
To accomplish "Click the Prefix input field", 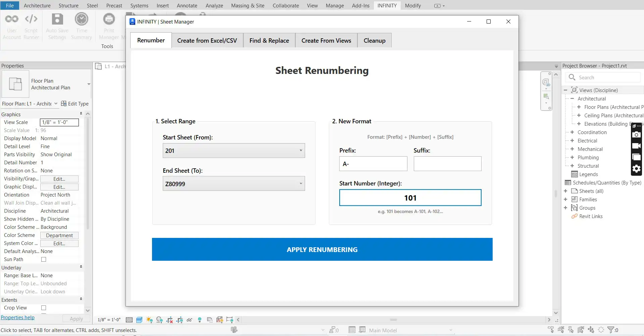I will point(373,164).
